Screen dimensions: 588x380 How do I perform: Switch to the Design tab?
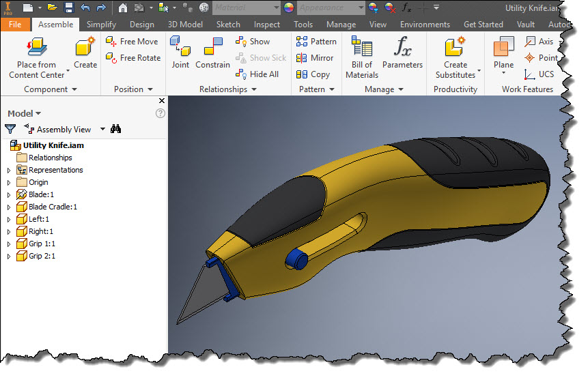pos(142,25)
